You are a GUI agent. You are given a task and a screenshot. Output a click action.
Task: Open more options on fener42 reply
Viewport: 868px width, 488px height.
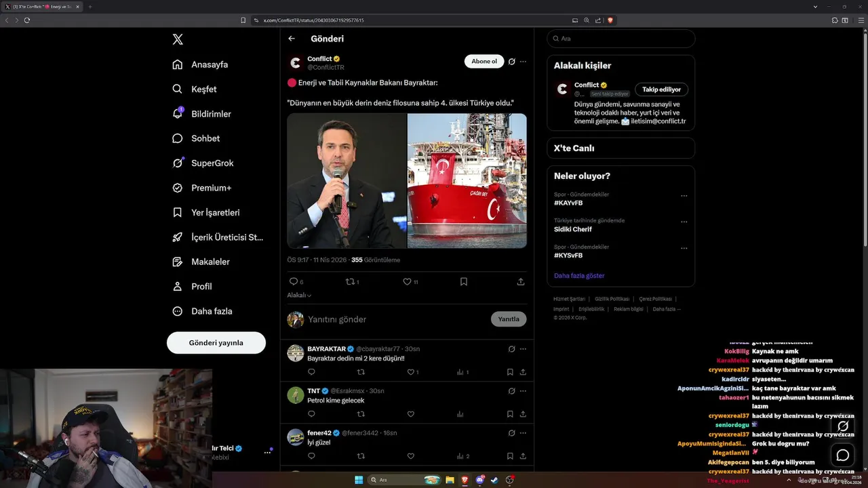[x=523, y=433]
